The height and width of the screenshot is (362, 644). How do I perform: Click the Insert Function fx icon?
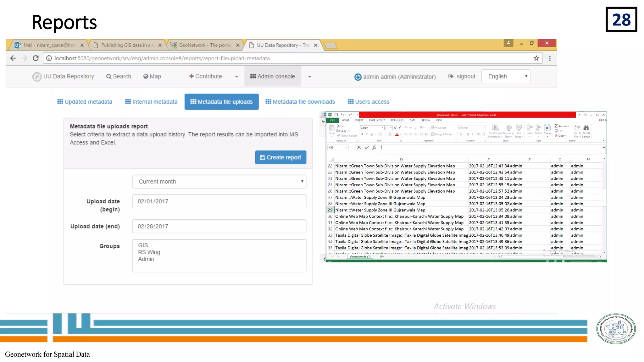click(x=374, y=147)
